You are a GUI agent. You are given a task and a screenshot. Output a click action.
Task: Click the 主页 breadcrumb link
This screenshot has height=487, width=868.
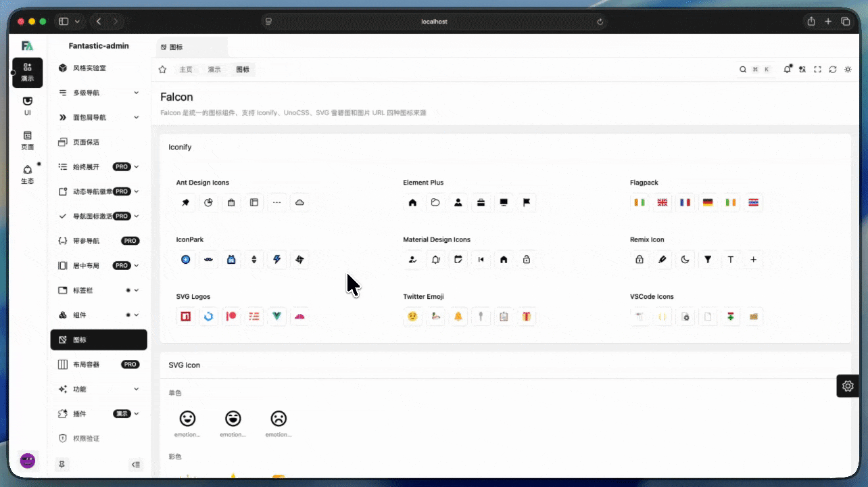tap(186, 70)
